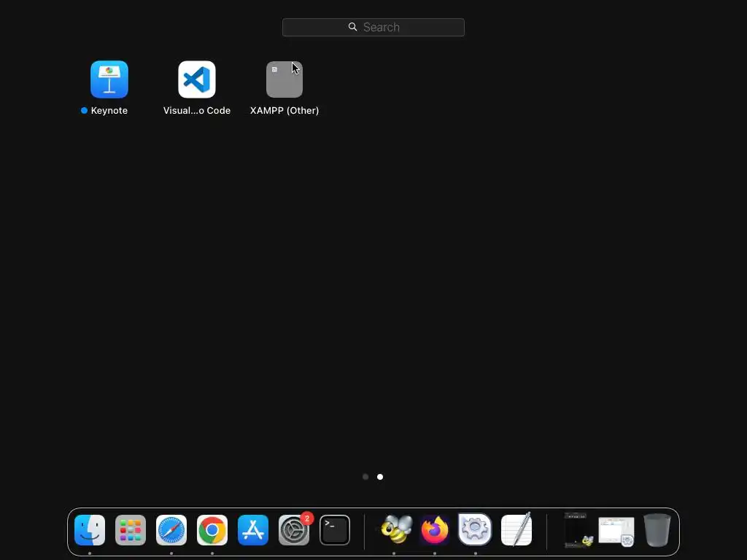Screen dimensions: 747x560
Task: Open the App Store from the Dock
Action: pos(253,530)
